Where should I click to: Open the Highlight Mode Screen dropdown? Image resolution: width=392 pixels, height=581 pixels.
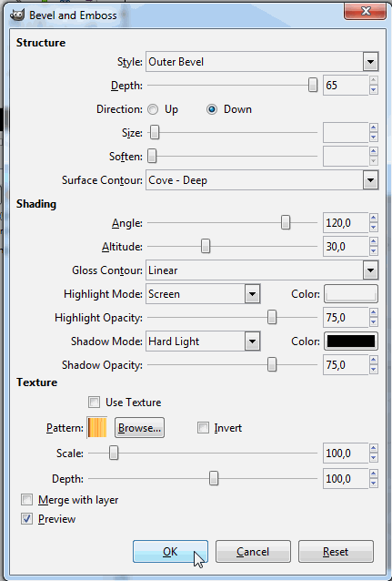203,294
